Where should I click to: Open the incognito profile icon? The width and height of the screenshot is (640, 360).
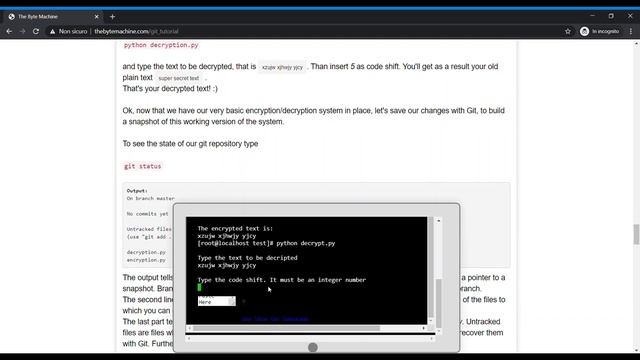pyautogui.click(x=584, y=31)
